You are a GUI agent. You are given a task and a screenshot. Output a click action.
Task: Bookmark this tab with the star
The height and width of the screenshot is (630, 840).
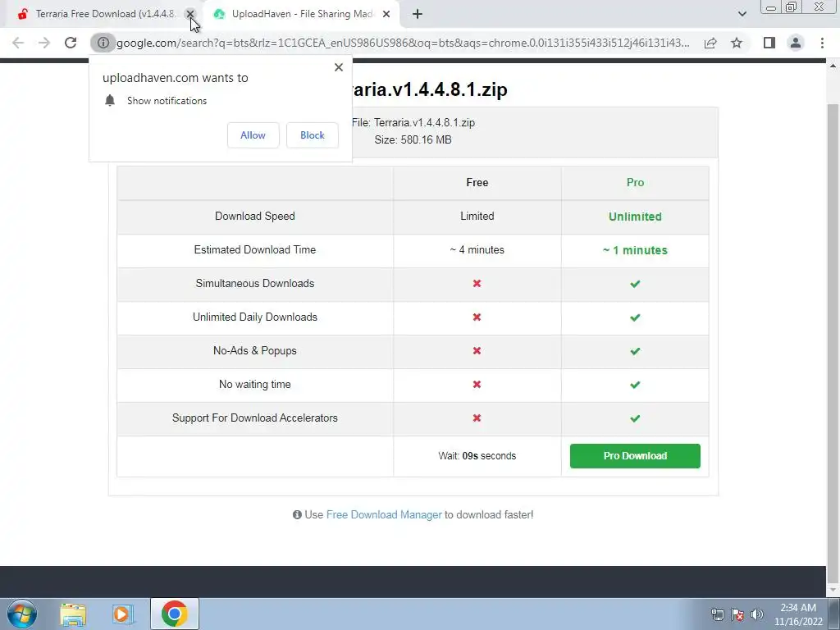(737, 43)
